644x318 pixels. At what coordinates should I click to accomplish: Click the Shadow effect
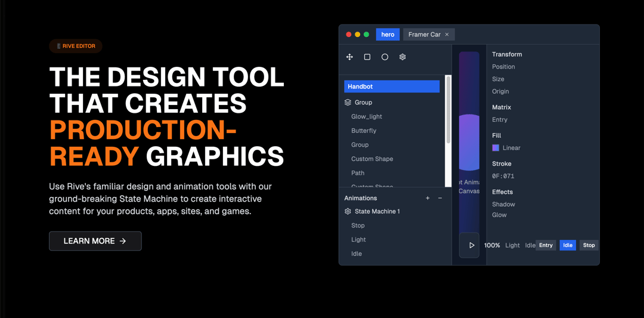coord(503,204)
